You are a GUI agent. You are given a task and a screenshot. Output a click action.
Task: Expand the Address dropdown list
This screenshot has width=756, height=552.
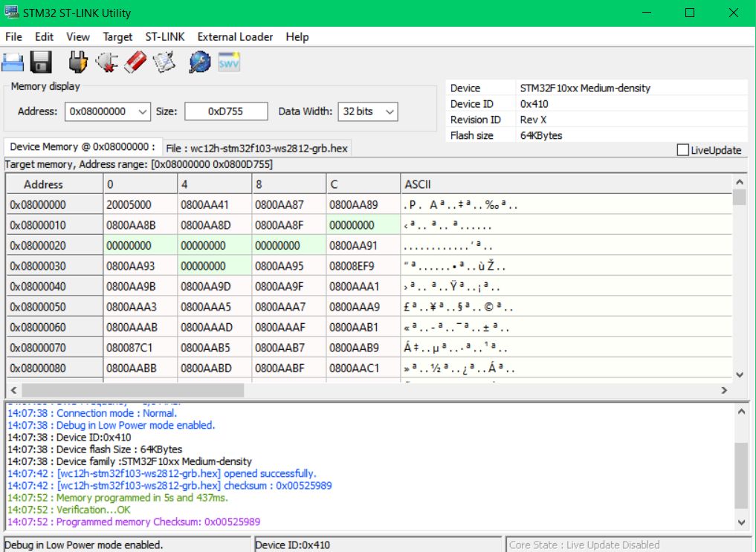coord(143,111)
